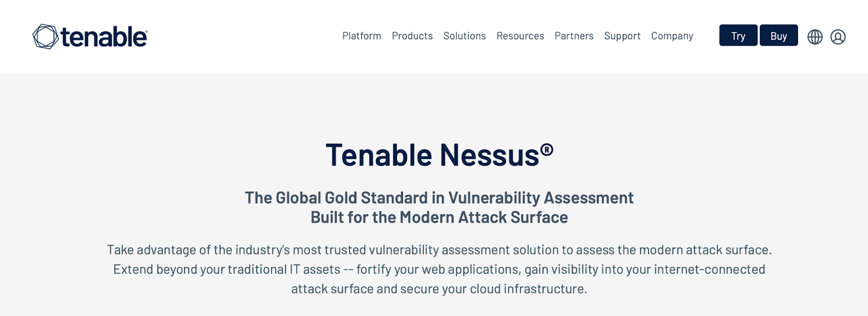Open the Support menu item
Image resolution: width=868 pixels, height=316 pixels.
click(622, 36)
